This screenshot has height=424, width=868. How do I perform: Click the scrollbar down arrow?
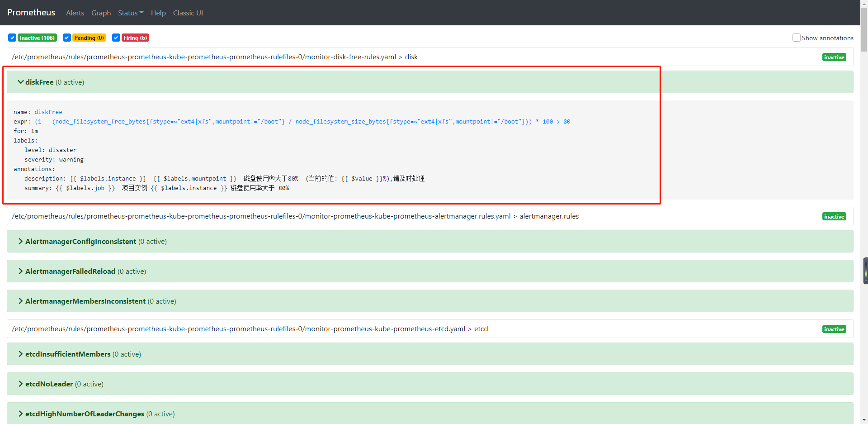click(x=864, y=420)
